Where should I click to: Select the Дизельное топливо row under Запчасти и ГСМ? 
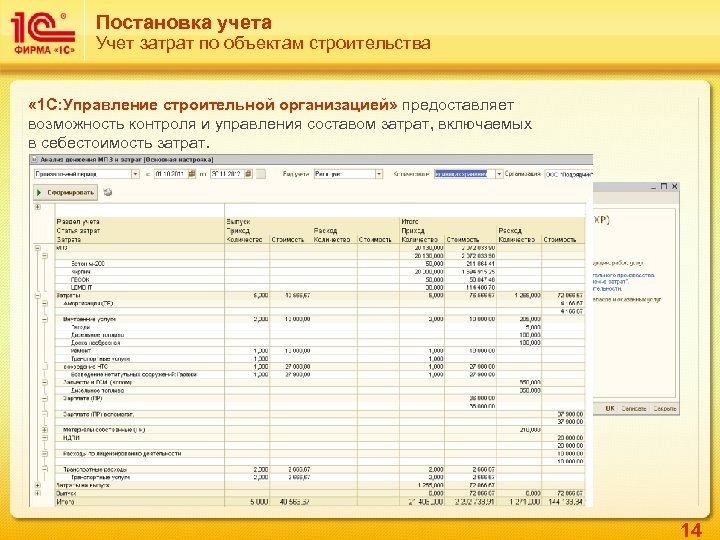click(320, 391)
